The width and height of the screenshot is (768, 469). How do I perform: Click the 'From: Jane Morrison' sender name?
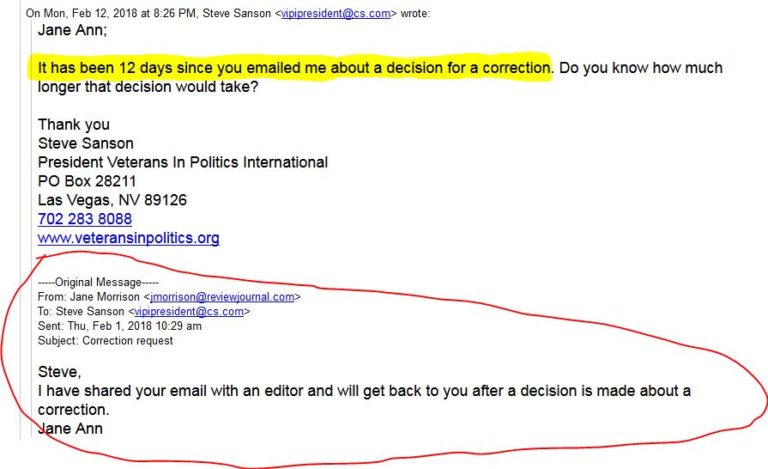[x=89, y=297]
